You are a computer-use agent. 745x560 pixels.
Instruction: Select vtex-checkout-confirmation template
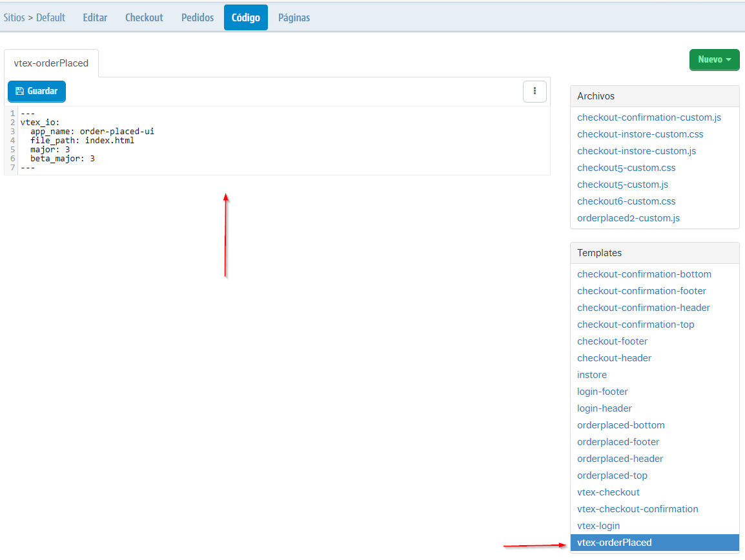click(x=637, y=508)
